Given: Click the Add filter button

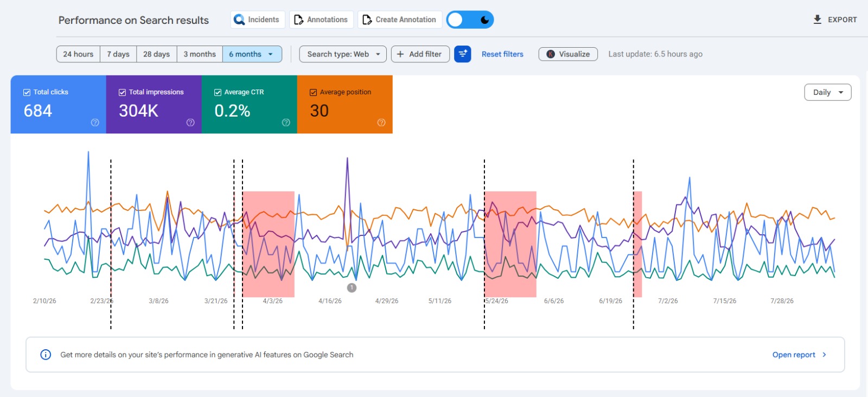Looking at the screenshot, I should (x=420, y=54).
